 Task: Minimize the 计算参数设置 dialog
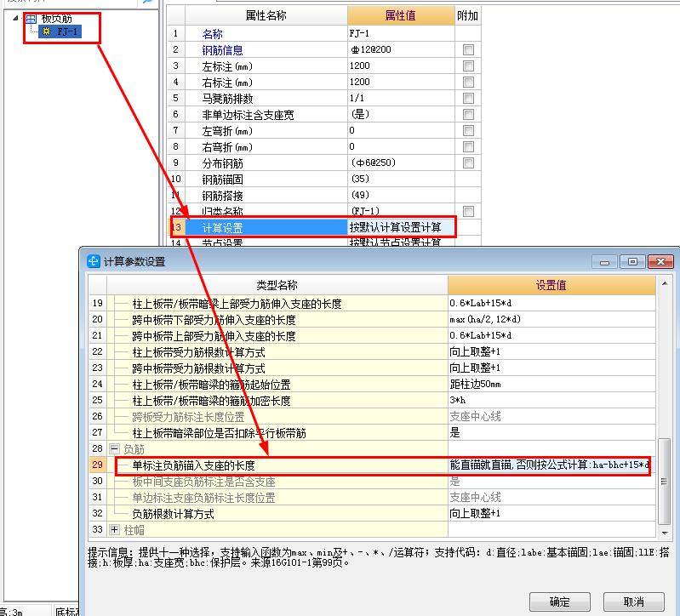click(x=605, y=262)
